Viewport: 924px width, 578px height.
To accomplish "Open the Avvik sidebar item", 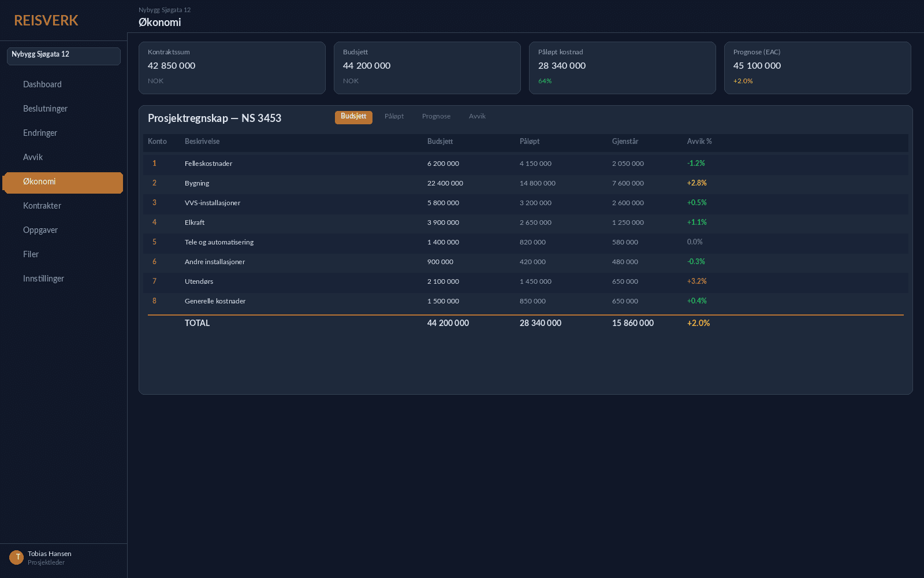I will coord(33,157).
